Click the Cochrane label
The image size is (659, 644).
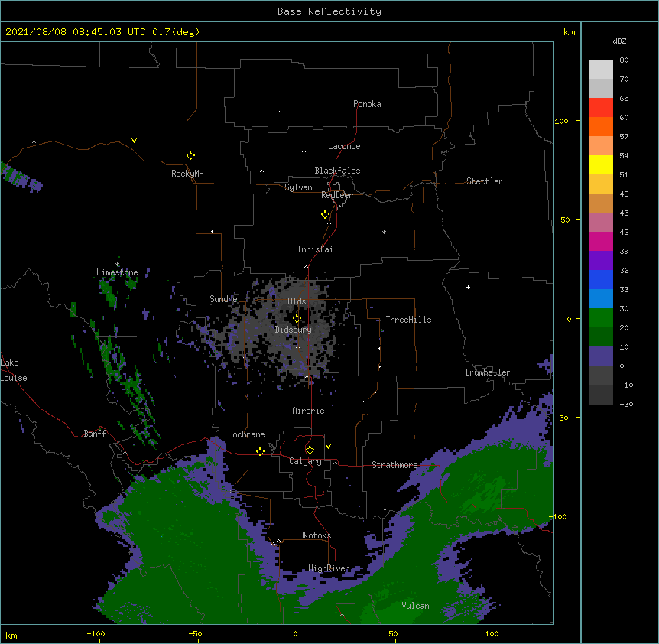point(246,434)
